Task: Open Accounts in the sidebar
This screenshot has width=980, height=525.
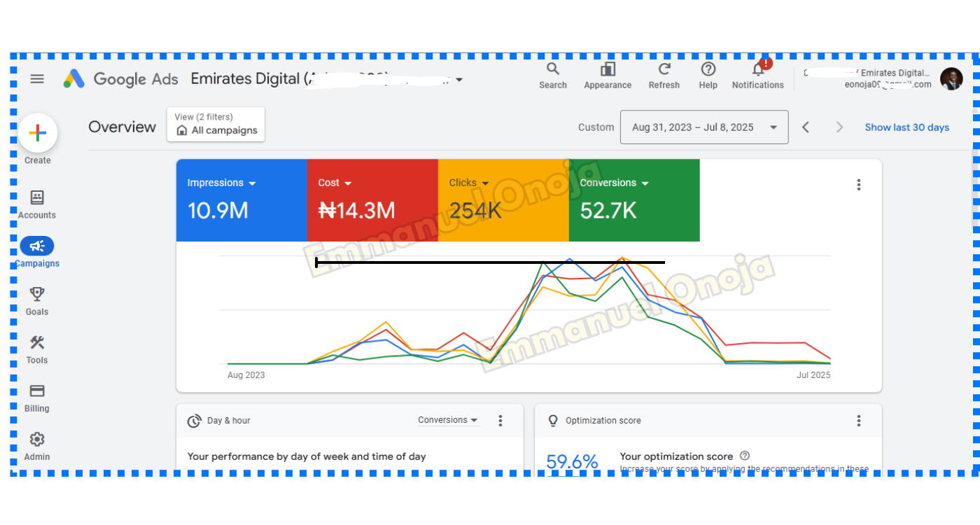Action: point(37,198)
